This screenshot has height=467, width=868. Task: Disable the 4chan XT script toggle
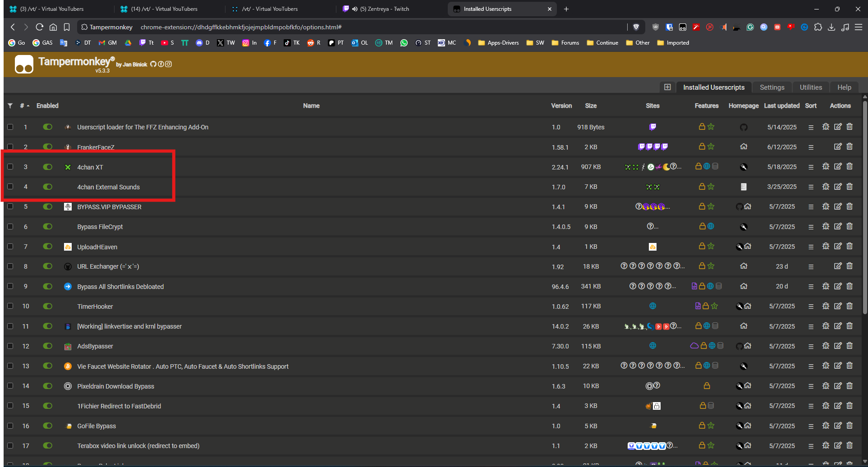pyautogui.click(x=47, y=167)
